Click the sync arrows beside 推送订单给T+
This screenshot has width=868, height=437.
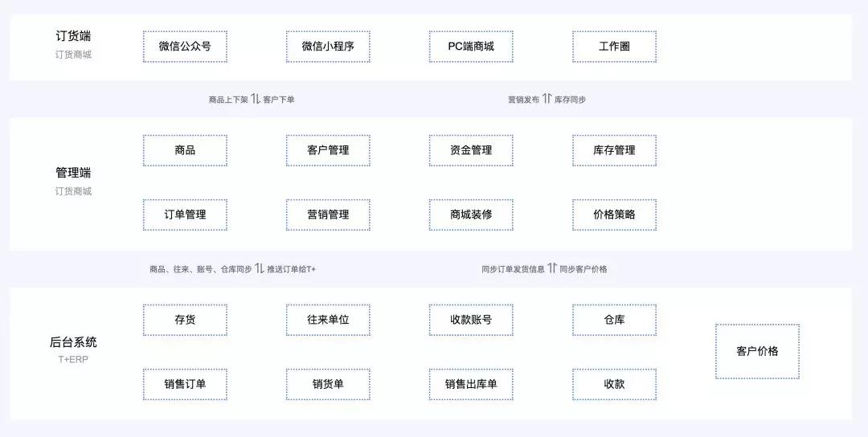[260, 268]
